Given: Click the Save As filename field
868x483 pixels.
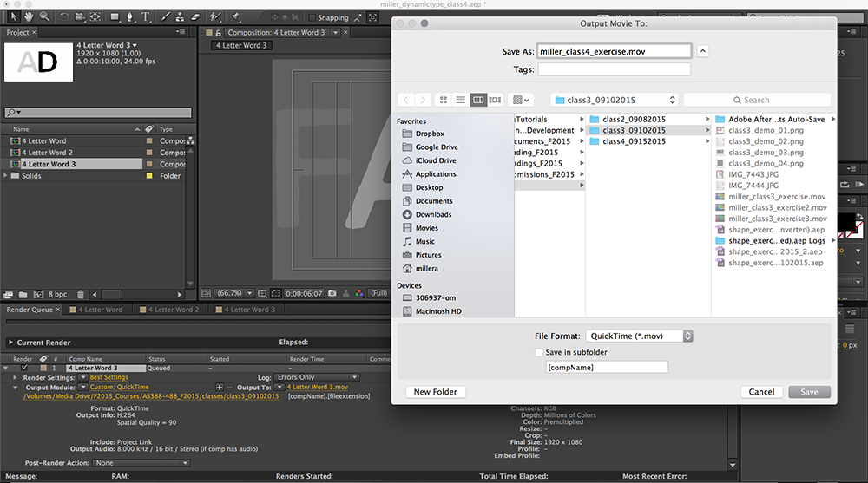Looking at the screenshot, I should pos(615,51).
